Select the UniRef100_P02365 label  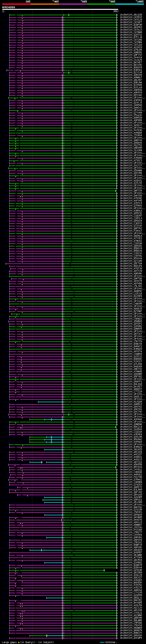tap(131, 530)
